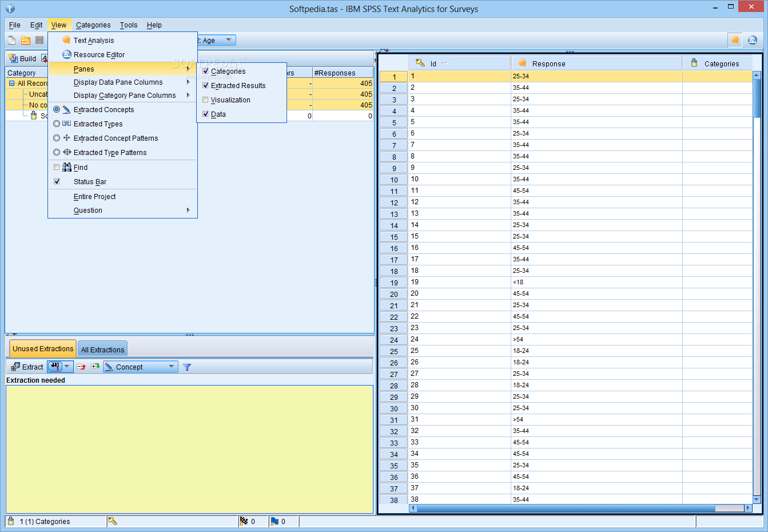Click the category bucket icon in tree
The image size is (768, 532).
click(34, 116)
